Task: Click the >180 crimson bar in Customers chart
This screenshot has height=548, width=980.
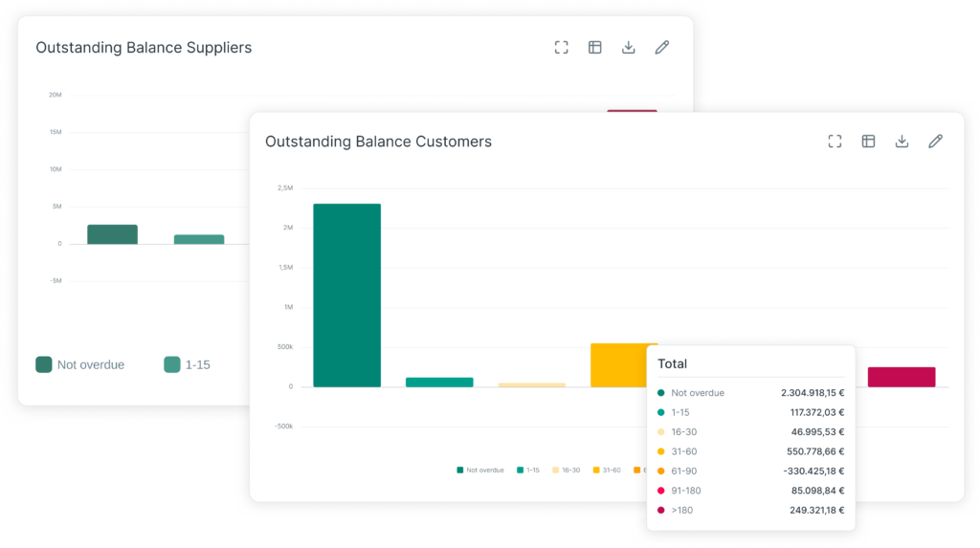Action: (902, 377)
